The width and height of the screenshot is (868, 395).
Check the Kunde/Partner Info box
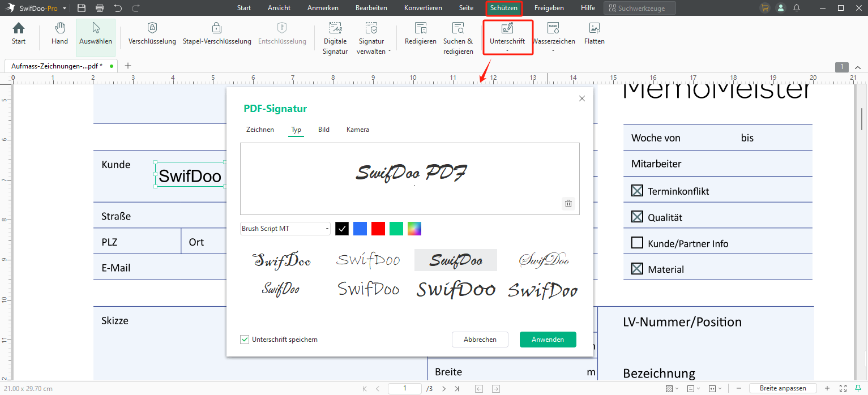[636, 242]
